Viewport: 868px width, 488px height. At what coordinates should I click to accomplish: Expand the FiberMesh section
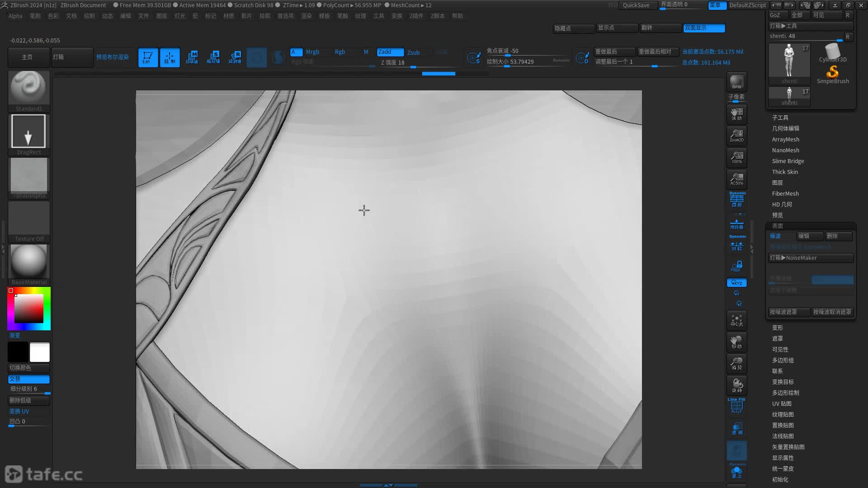(x=785, y=194)
